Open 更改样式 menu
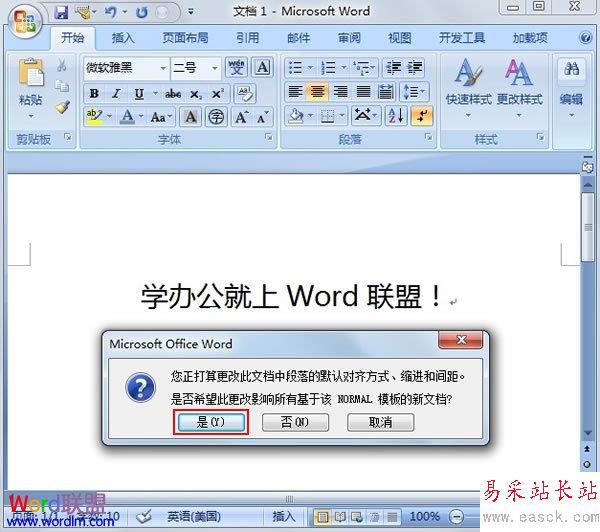Screen dimensions: 600x532 coord(519,88)
